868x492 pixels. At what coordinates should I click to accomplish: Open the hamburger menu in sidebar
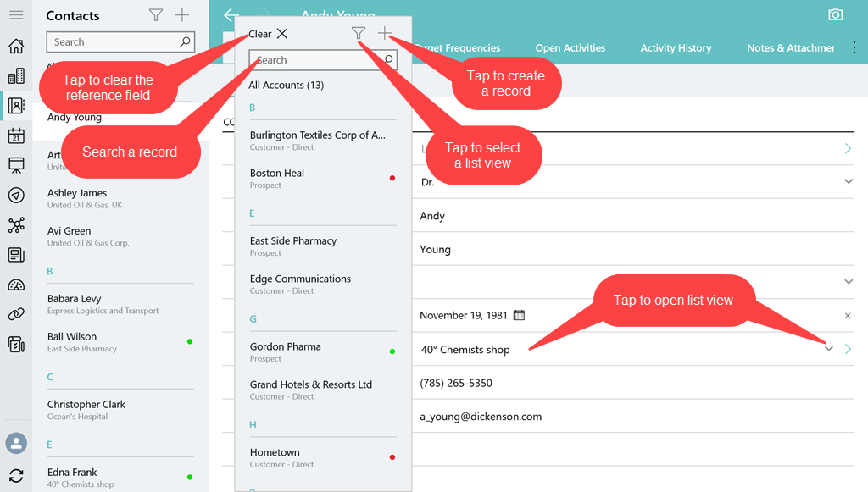pos(15,15)
